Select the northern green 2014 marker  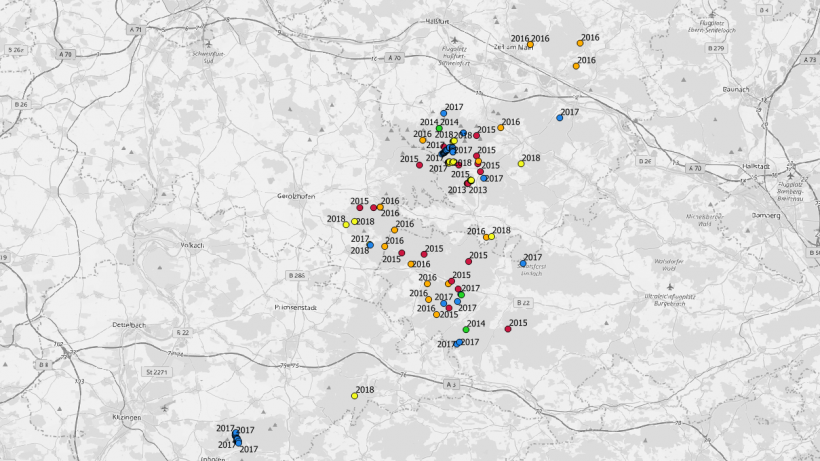[x=439, y=129]
